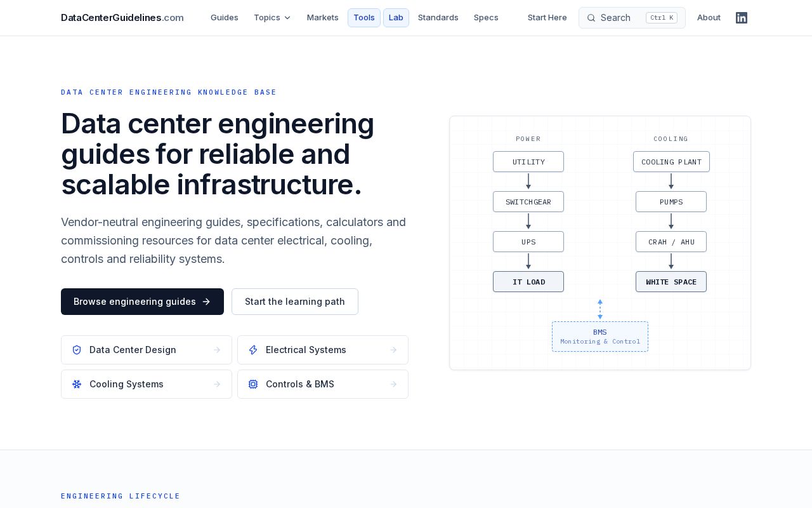Open the Data Center Design card

coord(147,350)
